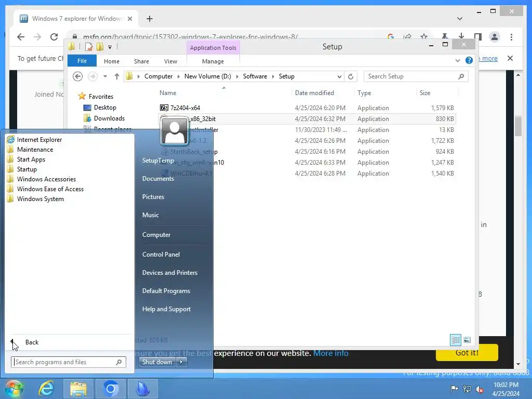The image size is (532, 399).
Task: Launch Internet Explorer from the taskbar
Action: pos(46,389)
